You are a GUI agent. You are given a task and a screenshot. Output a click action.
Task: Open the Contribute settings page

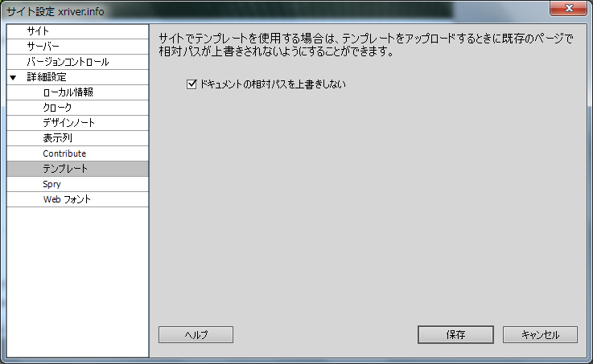pos(77,153)
